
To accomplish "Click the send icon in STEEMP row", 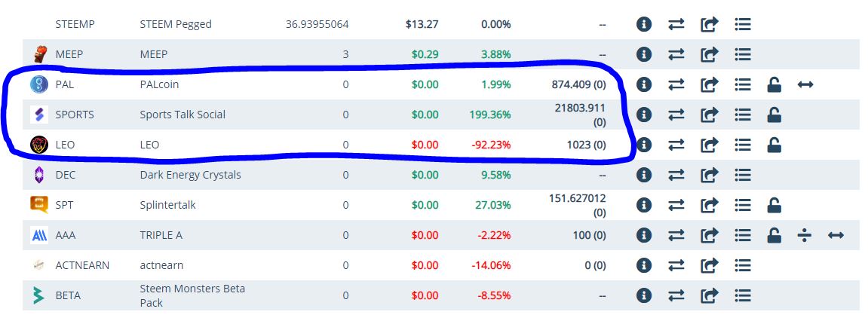I will 709,24.
